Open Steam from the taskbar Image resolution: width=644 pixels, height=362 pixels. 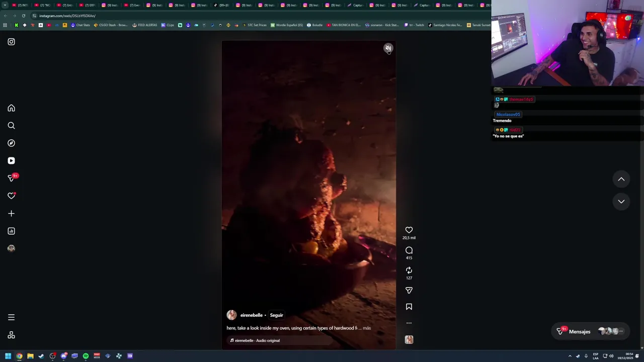pyautogui.click(x=41, y=356)
